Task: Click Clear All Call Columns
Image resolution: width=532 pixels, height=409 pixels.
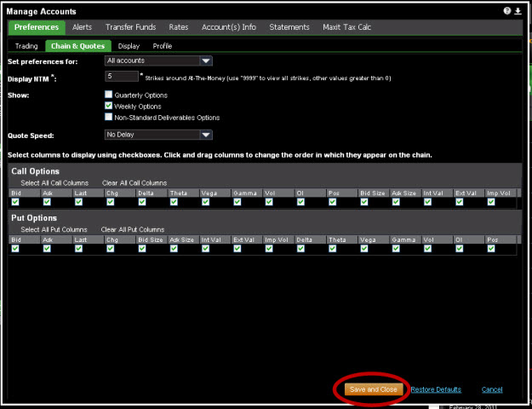Action: coord(134,183)
